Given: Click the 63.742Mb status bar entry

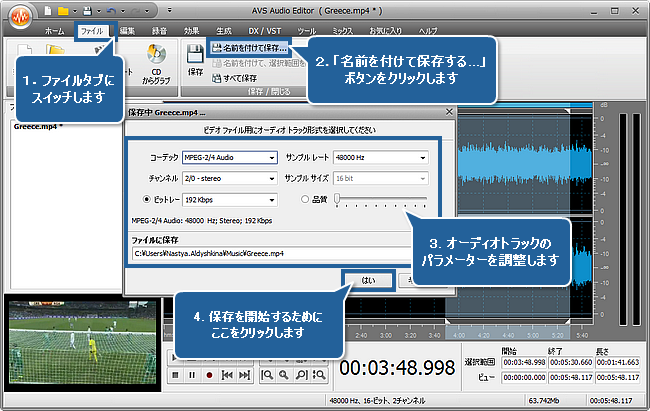Looking at the screenshot, I should 543,401.
